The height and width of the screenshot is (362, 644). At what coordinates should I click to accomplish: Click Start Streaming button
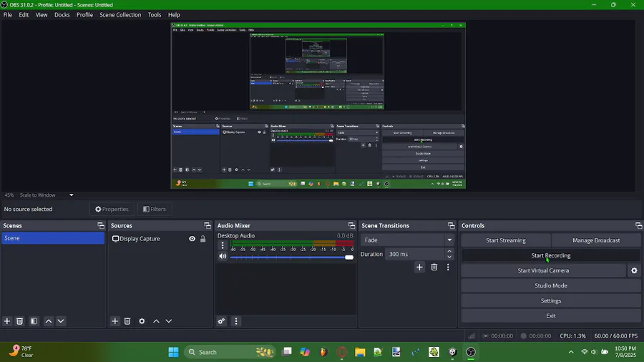(506, 240)
